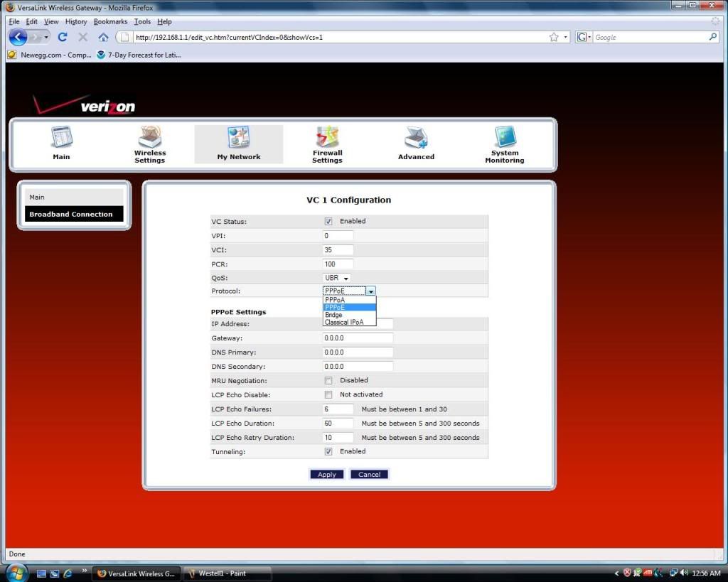
Task: Select Bridge from Protocol dropdown list
Action: (333, 315)
